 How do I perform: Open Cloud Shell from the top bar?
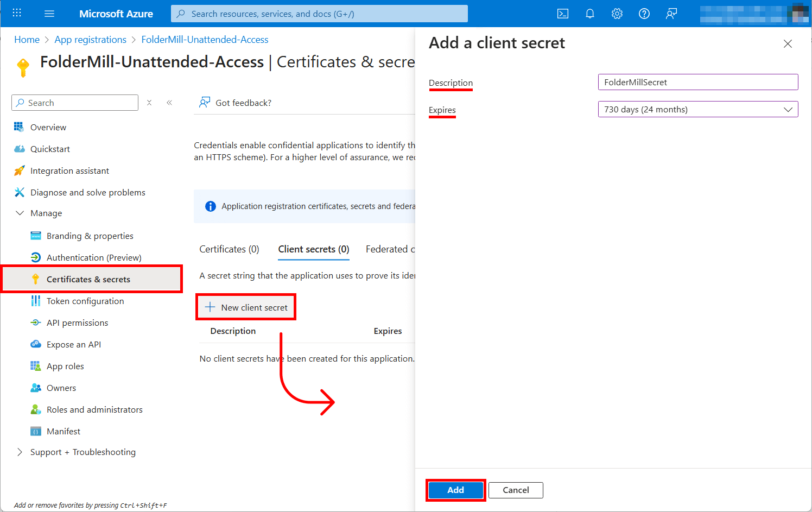[x=563, y=14]
